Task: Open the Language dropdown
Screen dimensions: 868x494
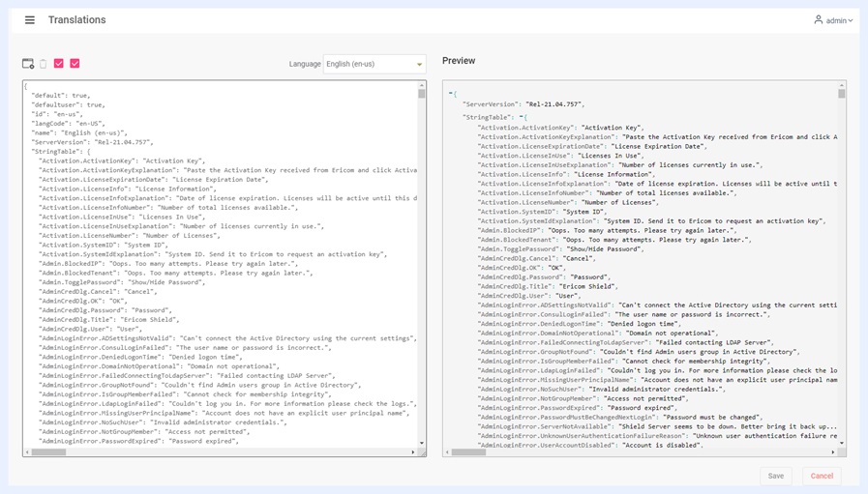Action: tap(374, 64)
